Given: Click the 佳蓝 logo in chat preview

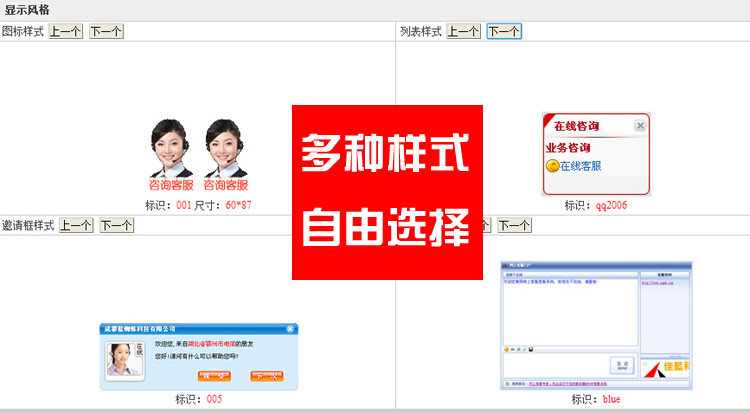Looking at the screenshot, I should point(666,368).
